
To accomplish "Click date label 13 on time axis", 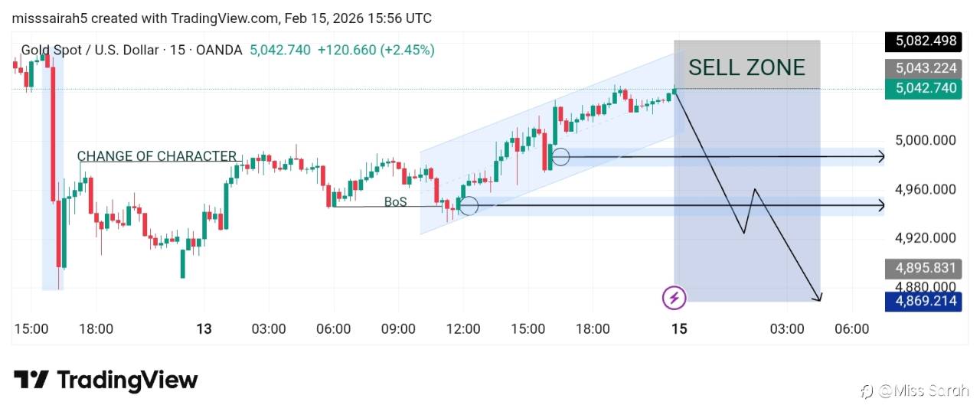I will 204,329.
